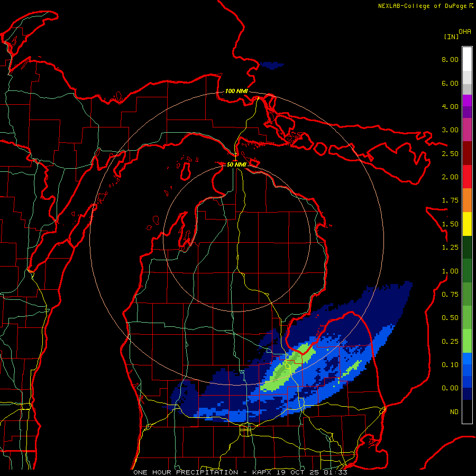Click the 3.00 legend value

(450, 130)
